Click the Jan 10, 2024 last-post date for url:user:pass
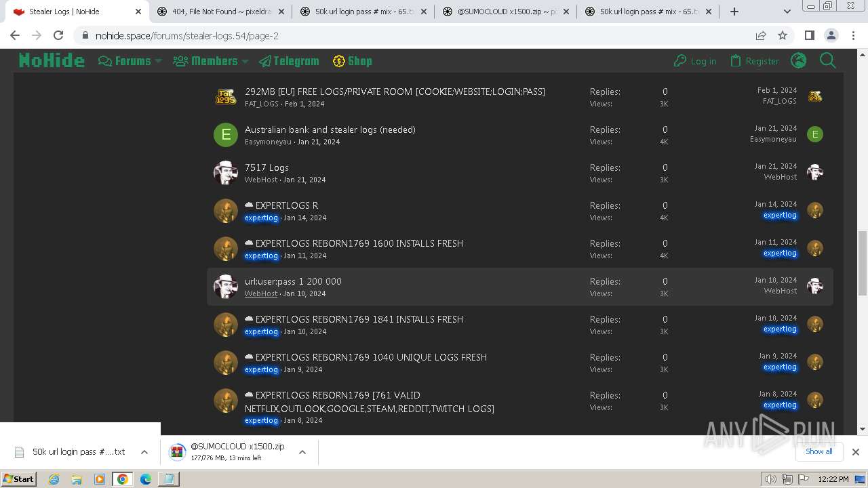868x488 pixels. (x=776, y=280)
